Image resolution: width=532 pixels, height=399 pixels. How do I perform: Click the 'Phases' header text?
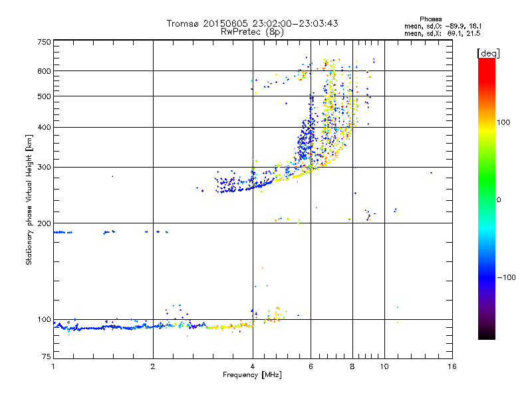click(x=430, y=19)
